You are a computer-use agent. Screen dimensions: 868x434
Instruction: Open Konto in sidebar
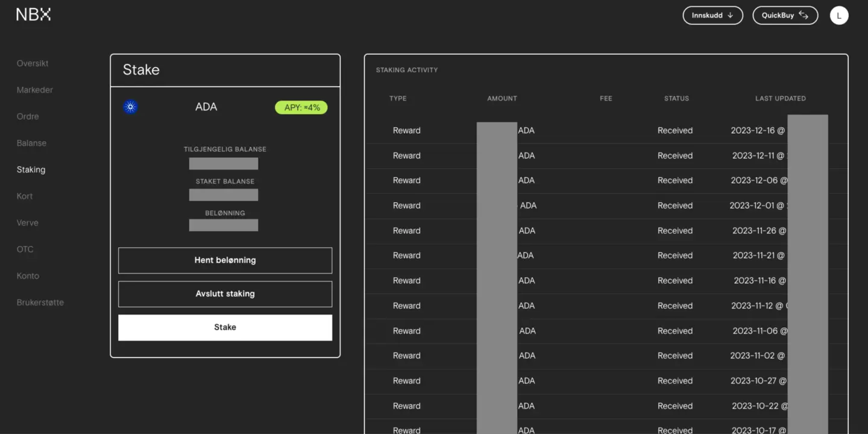pos(28,275)
